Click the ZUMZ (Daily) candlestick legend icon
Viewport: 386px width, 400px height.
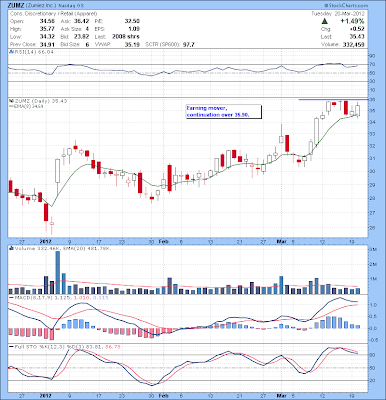click(x=11, y=101)
